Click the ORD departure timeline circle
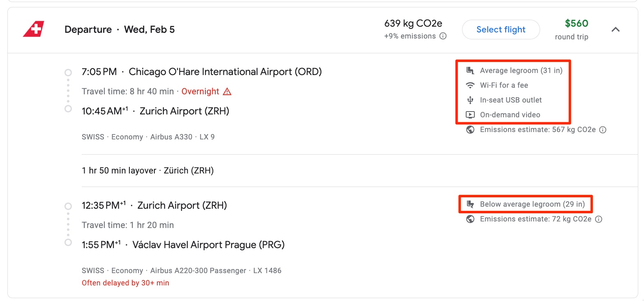The height and width of the screenshot is (301, 644). pos(68,72)
